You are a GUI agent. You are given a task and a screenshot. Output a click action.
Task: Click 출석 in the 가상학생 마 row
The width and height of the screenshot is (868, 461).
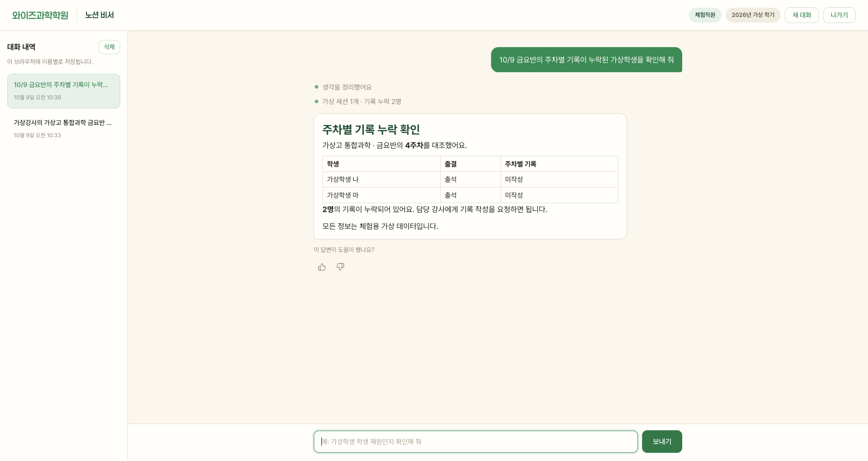pos(470,195)
